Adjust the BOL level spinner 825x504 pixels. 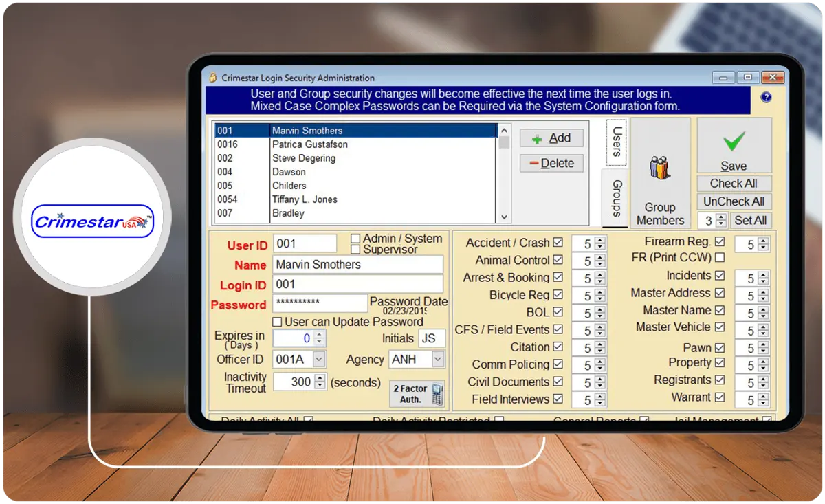coord(600,313)
